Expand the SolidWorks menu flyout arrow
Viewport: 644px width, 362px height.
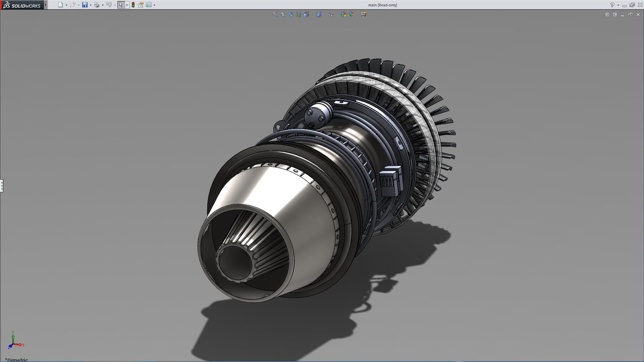(x=46, y=5)
